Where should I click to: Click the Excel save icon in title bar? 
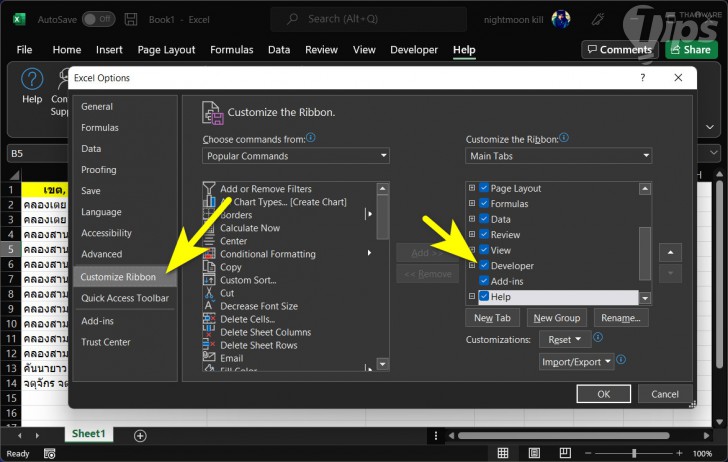click(131, 19)
